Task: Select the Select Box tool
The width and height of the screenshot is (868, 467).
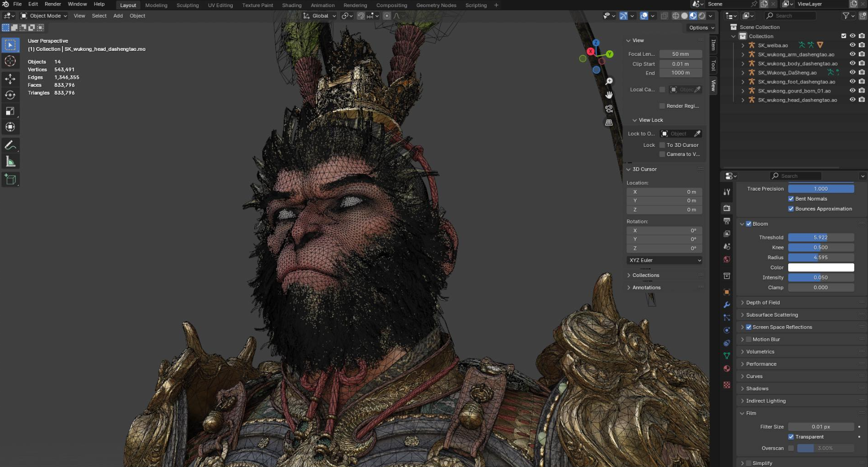Action: pyautogui.click(x=10, y=45)
